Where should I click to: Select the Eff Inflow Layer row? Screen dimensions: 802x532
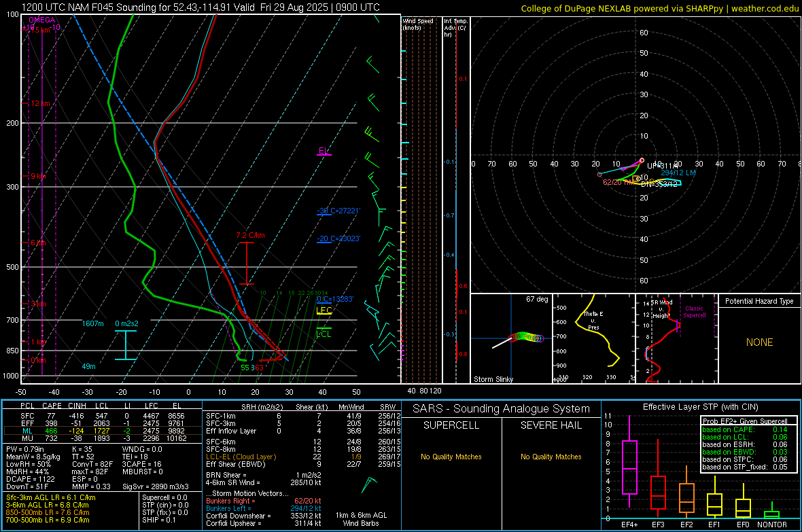303,431
